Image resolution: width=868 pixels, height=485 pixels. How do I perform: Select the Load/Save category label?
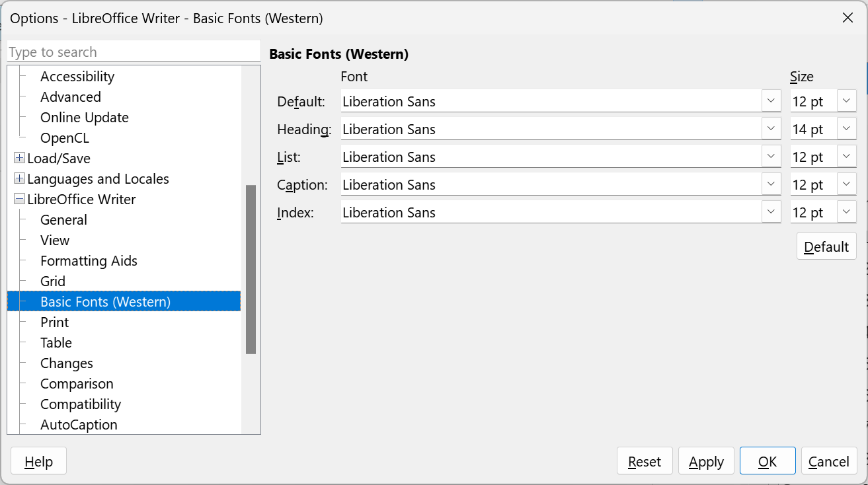tap(59, 159)
